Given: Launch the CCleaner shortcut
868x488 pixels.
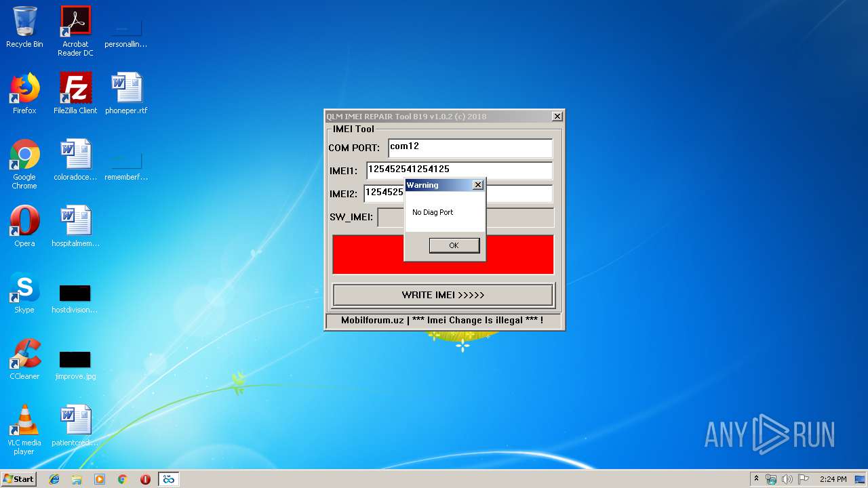Looking at the screenshot, I should coord(24,360).
